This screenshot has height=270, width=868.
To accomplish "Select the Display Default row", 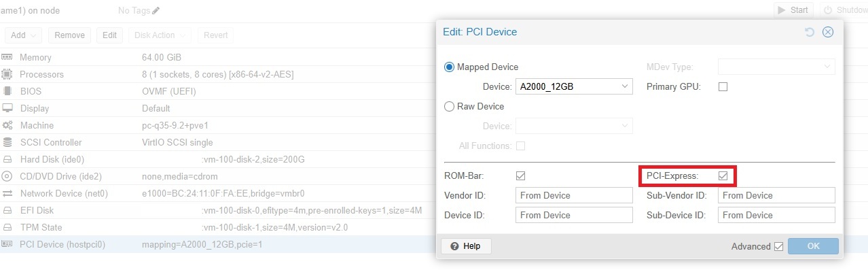I will [x=217, y=108].
